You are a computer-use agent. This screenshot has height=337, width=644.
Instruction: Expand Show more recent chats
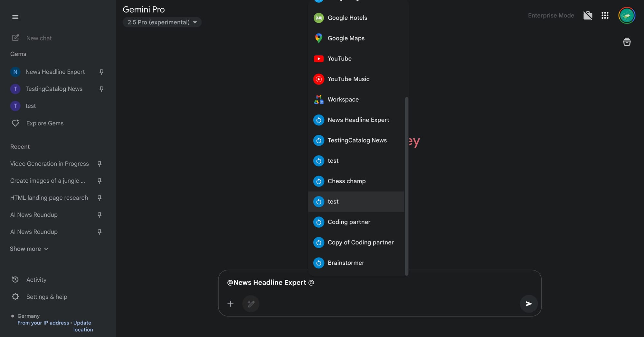pyautogui.click(x=29, y=249)
